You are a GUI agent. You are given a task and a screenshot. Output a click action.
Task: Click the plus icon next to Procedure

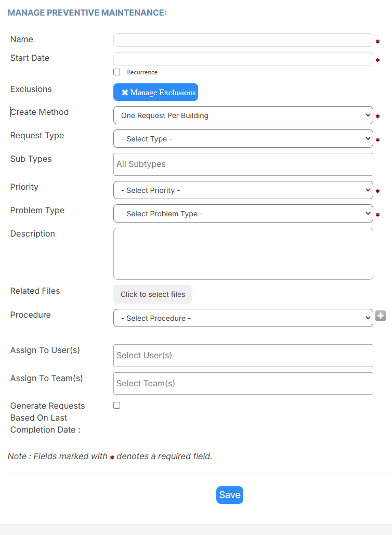coord(381,316)
